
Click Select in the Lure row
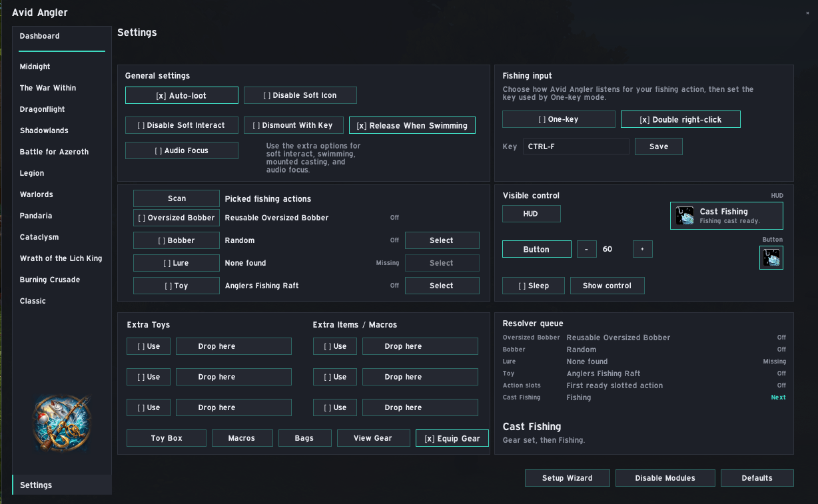(442, 263)
